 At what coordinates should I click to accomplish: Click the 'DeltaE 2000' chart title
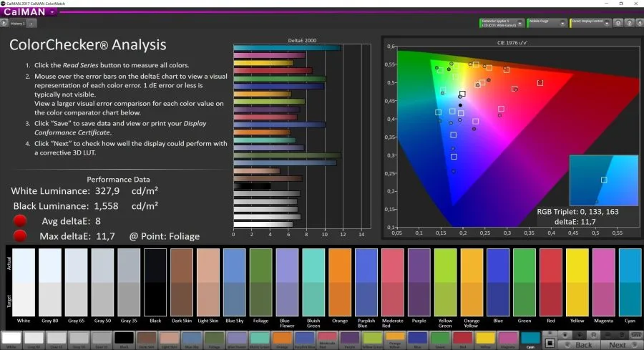[x=302, y=40]
